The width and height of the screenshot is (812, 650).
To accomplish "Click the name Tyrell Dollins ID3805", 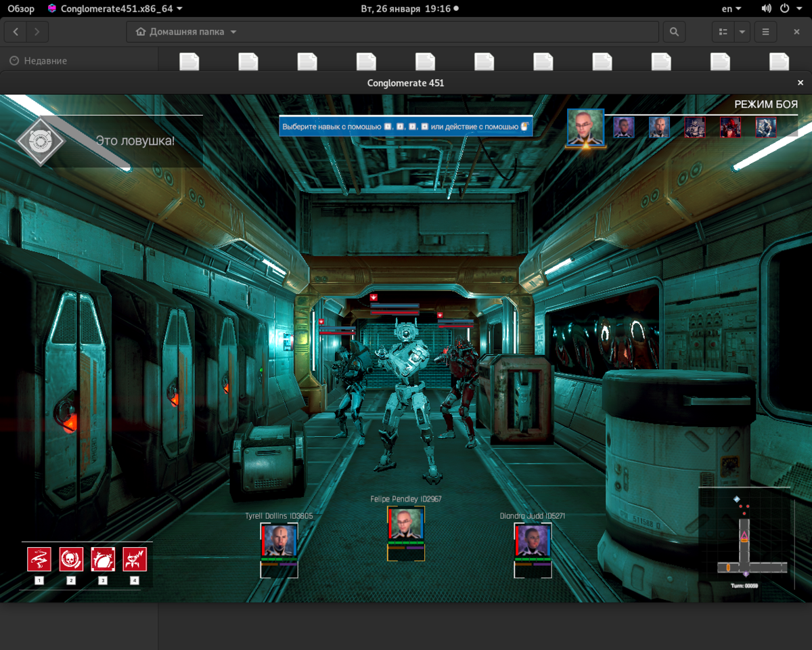I will point(279,516).
